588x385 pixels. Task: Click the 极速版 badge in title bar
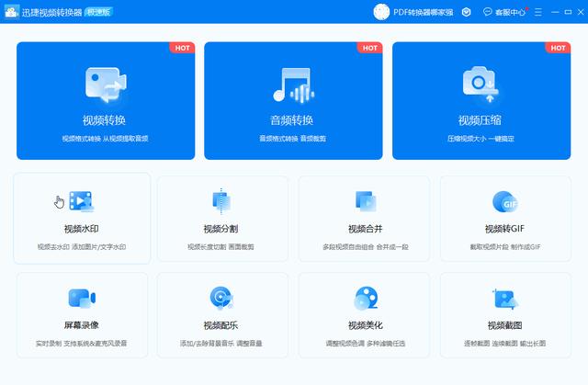pyautogui.click(x=98, y=12)
